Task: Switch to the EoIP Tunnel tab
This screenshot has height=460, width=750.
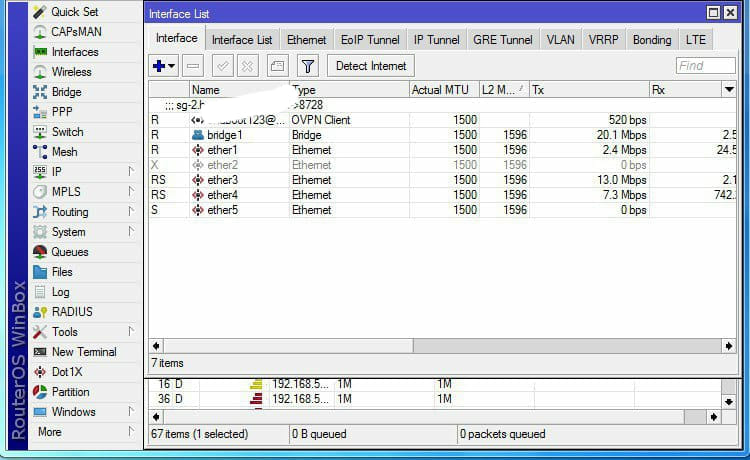Action: [x=370, y=40]
